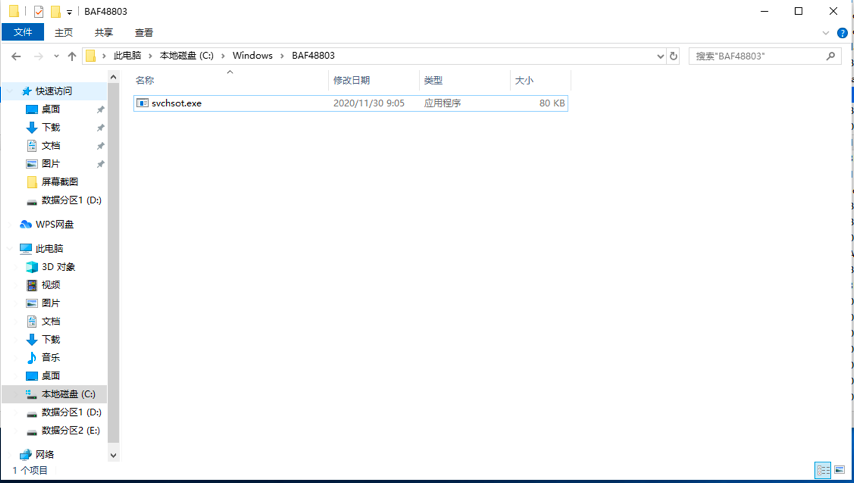This screenshot has width=855, height=483.
Task: Click the pin icon beside 图片
Action: click(x=100, y=164)
